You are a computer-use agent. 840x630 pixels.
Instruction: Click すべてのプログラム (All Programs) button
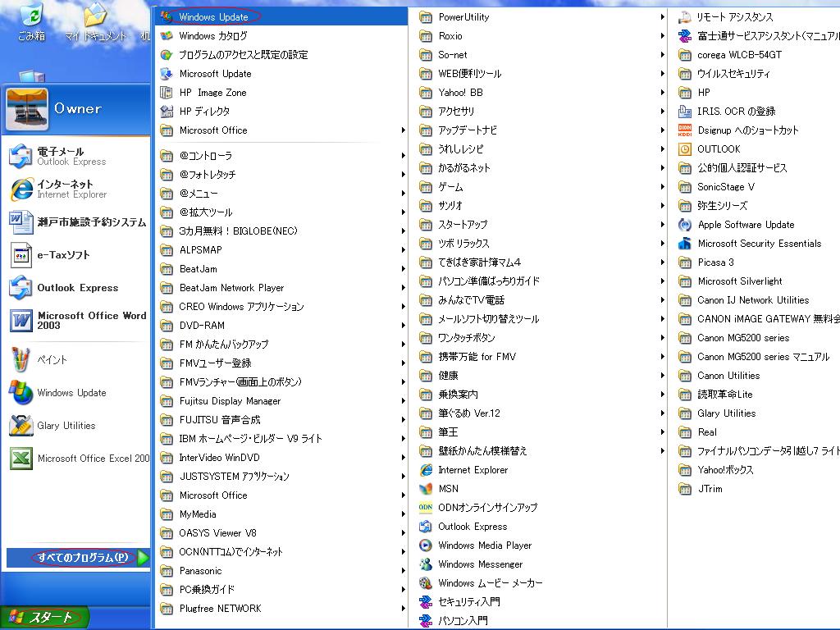tap(82, 558)
